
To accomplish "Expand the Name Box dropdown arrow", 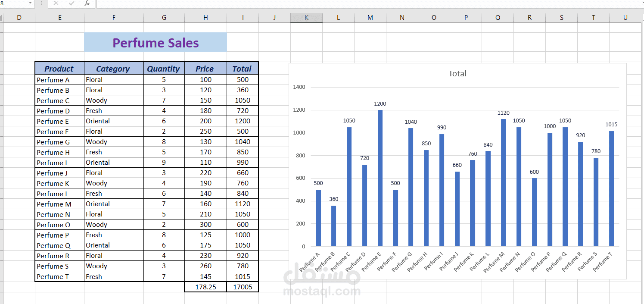I will 30,3.
